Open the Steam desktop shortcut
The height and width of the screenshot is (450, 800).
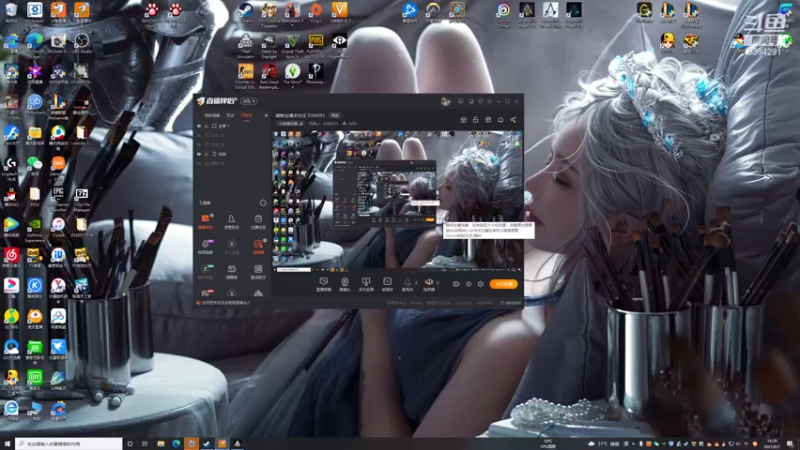tap(245, 14)
